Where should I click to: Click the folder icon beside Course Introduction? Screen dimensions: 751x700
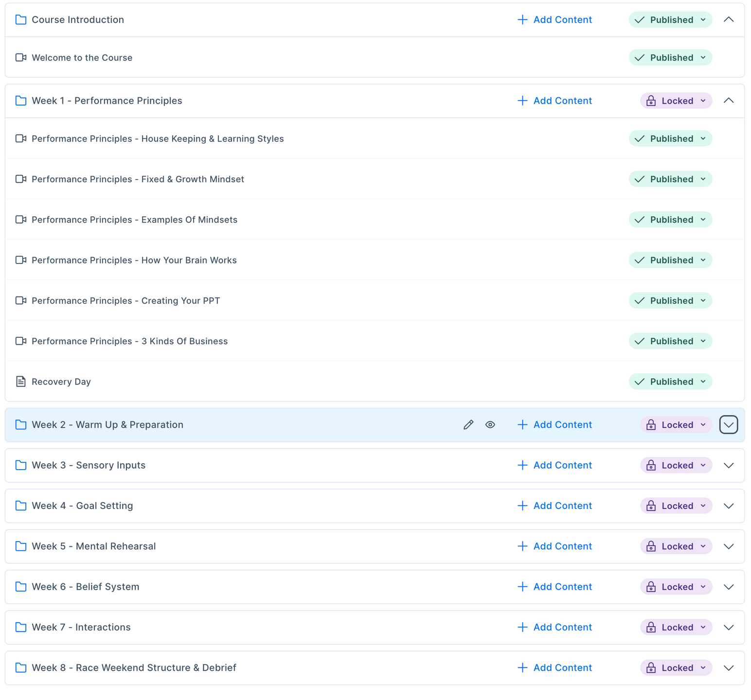21,20
